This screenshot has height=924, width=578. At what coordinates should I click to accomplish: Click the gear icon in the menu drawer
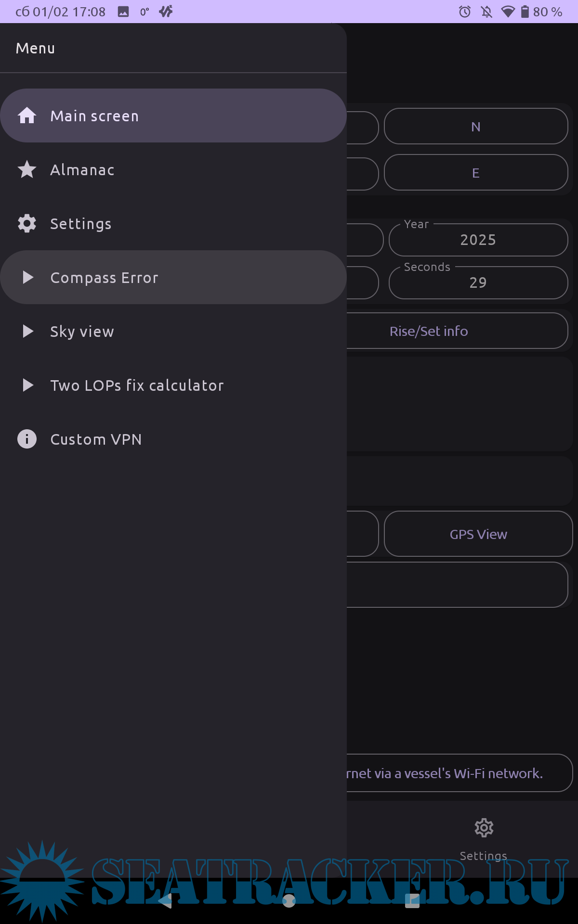(27, 223)
